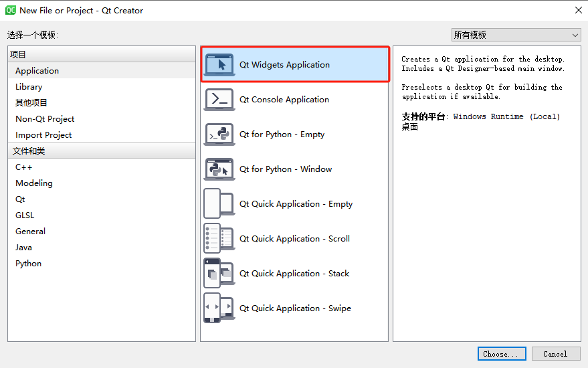Click the Qt Console Application label
Viewport: 588px width, 368px height.
[284, 100]
